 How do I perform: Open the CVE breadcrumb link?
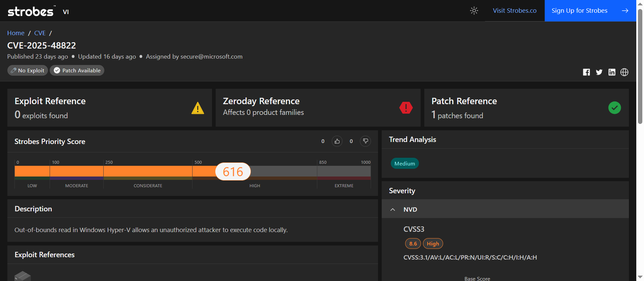[40, 33]
